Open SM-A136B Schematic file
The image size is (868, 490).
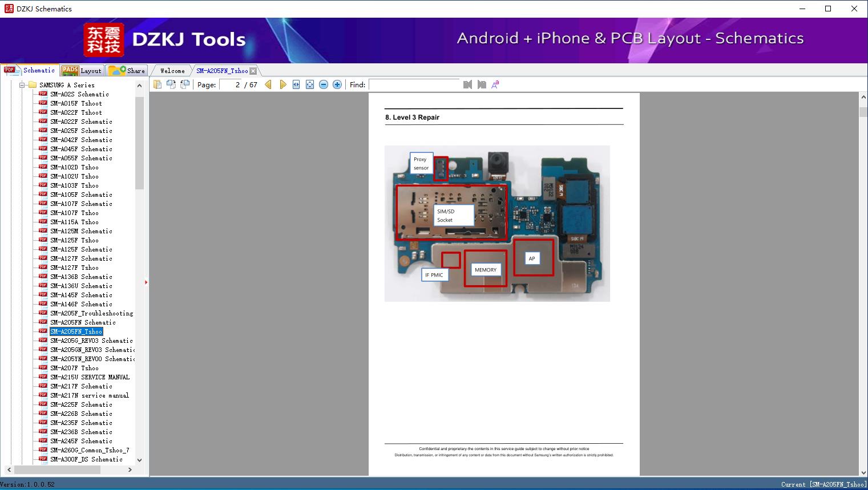(x=81, y=277)
